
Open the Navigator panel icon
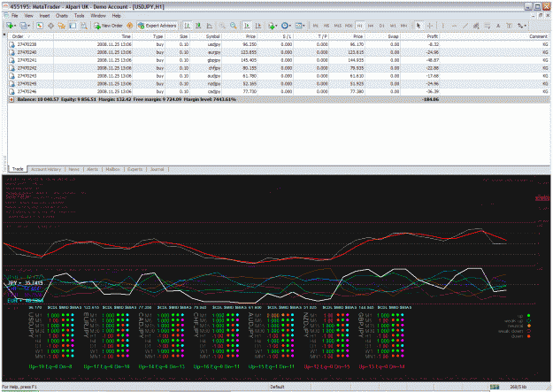(62, 26)
